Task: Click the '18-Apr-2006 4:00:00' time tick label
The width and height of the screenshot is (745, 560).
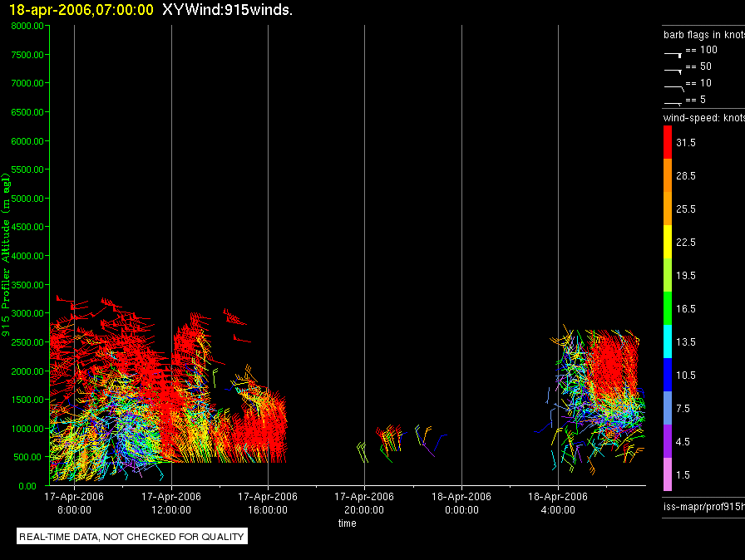Action: (558, 503)
